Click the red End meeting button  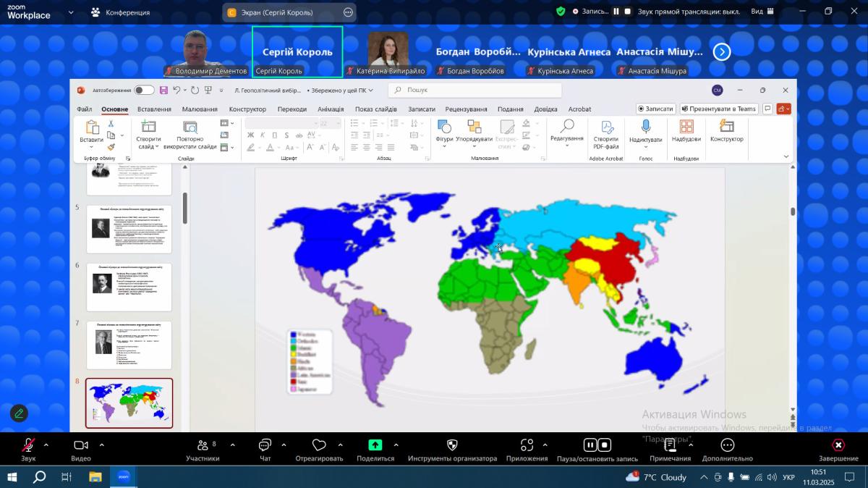click(838, 445)
